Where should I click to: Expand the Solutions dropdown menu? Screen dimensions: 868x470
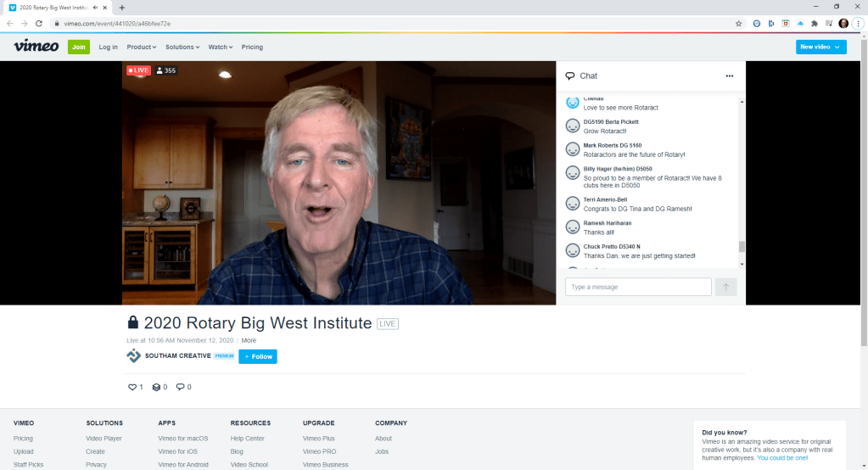(x=182, y=48)
